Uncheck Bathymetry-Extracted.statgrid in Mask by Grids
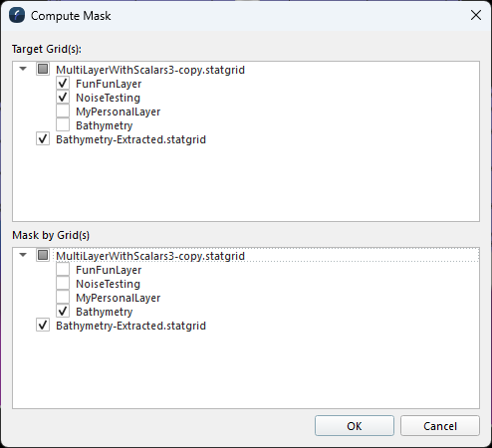The height and width of the screenshot is (448, 492). point(43,326)
